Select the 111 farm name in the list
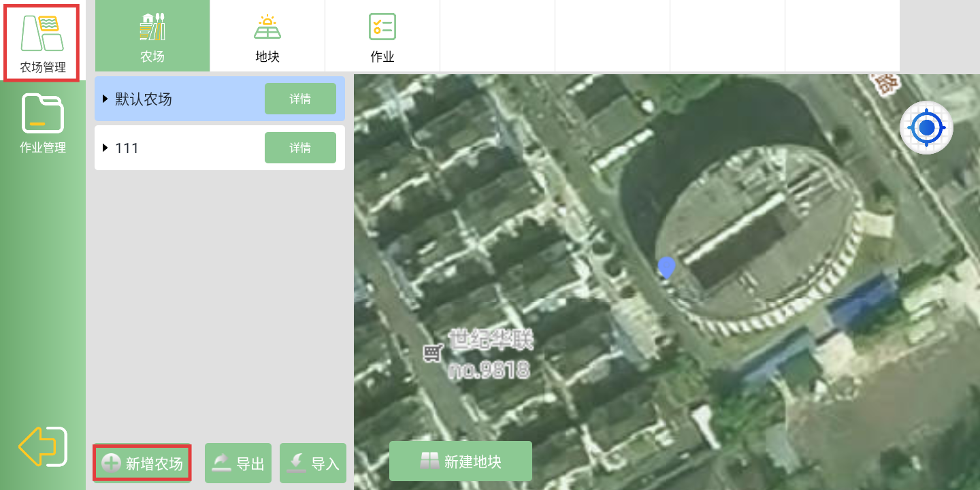Image resolution: width=980 pixels, height=490 pixels. [x=127, y=148]
